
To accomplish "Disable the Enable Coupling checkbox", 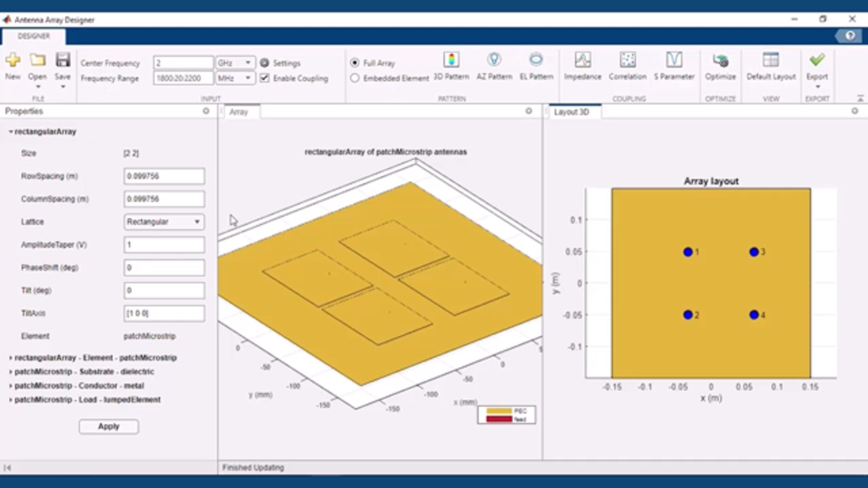I will click(x=265, y=79).
